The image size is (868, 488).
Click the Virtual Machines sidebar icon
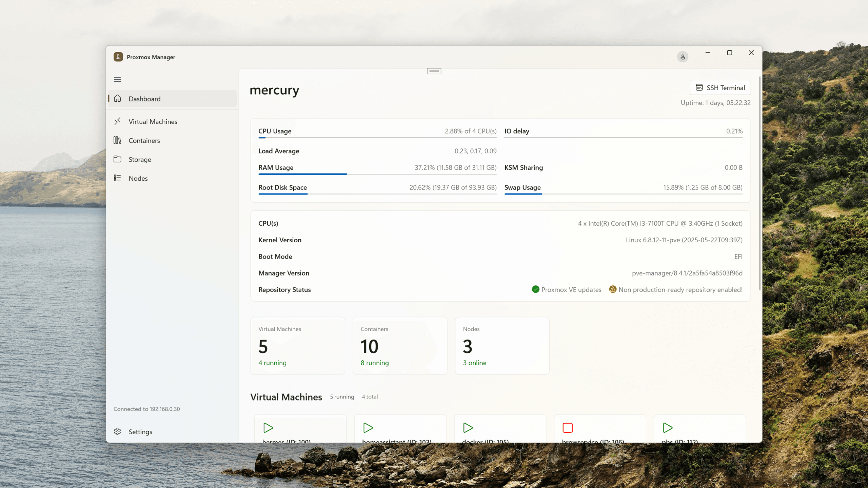click(117, 121)
